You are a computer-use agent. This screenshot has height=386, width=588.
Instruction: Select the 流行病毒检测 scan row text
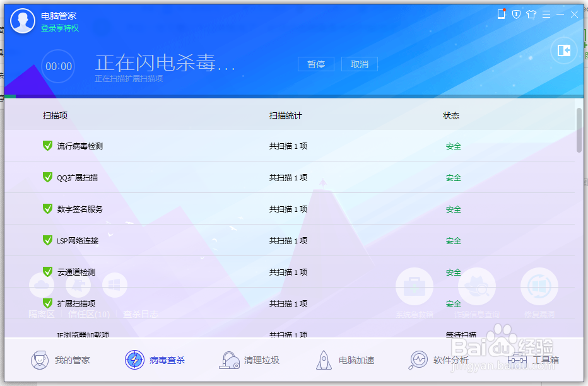[80, 146]
